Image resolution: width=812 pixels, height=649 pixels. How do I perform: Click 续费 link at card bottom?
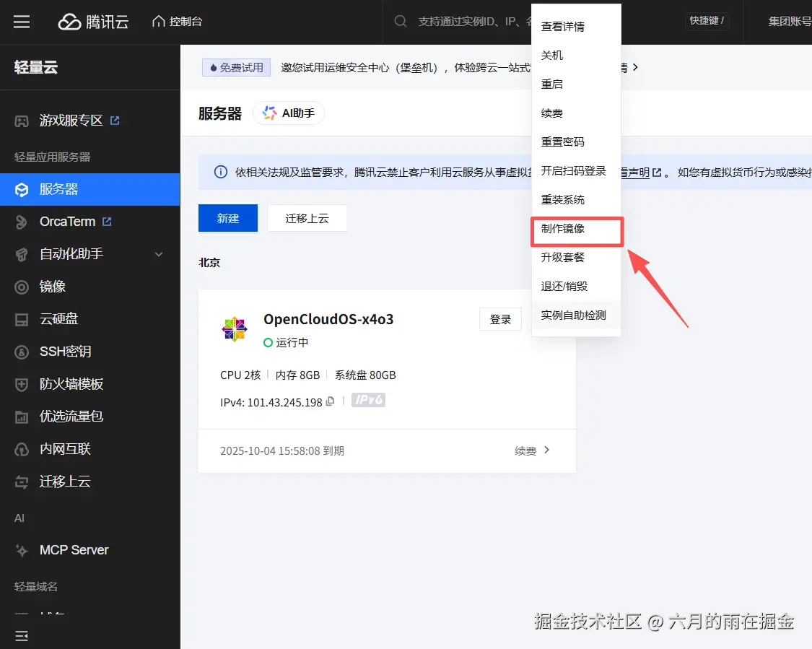[x=532, y=450]
